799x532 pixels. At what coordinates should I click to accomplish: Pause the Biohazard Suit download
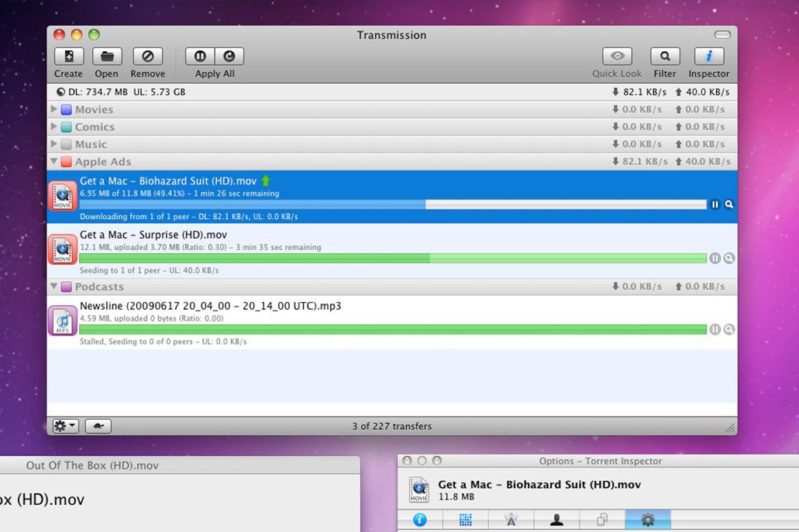[x=715, y=204]
